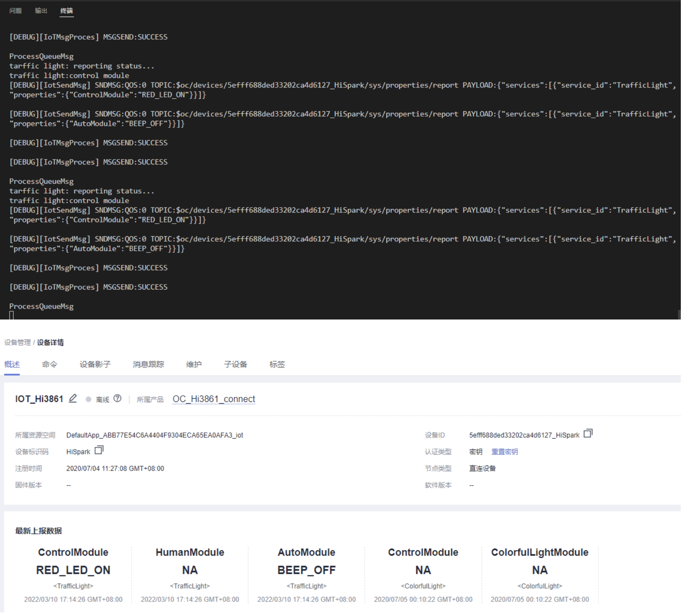Viewport: 700px width, 614px height.
Task: Switch to the 问题 panel tab
Action: point(15,11)
